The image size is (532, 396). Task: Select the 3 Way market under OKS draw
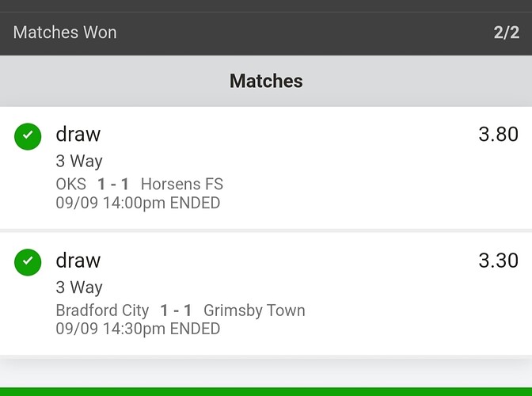point(79,161)
